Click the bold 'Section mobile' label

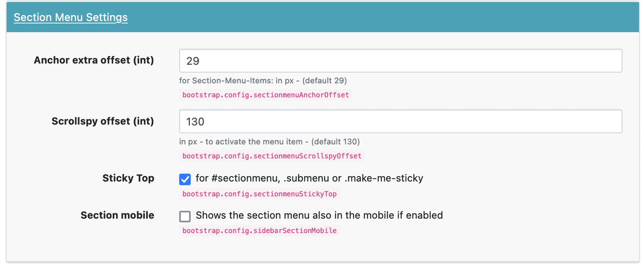pos(117,215)
